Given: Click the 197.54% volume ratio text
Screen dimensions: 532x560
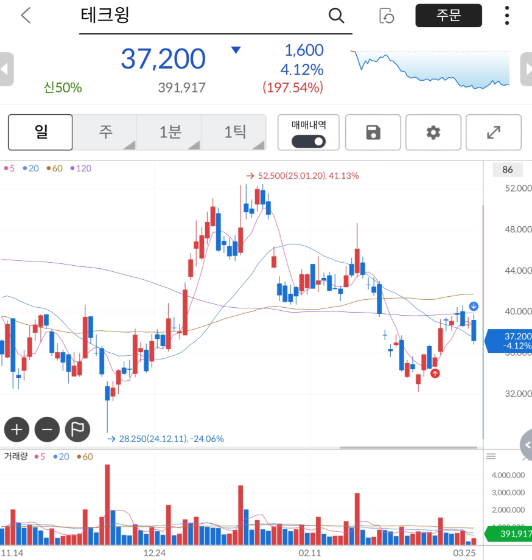Looking at the screenshot, I should (293, 88).
